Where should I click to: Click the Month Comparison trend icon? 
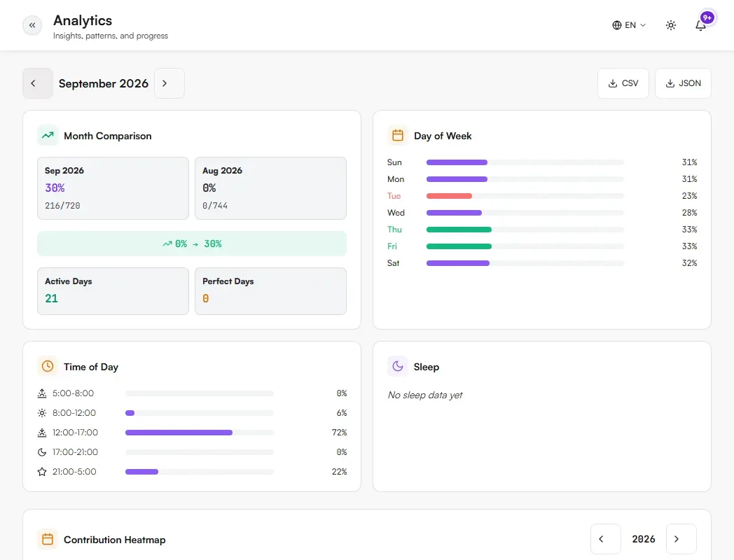pyautogui.click(x=48, y=136)
